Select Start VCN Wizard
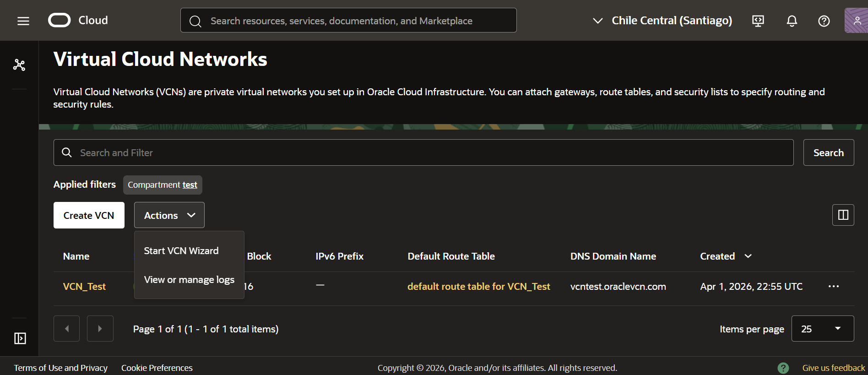The height and width of the screenshot is (375, 868). point(181,251)
